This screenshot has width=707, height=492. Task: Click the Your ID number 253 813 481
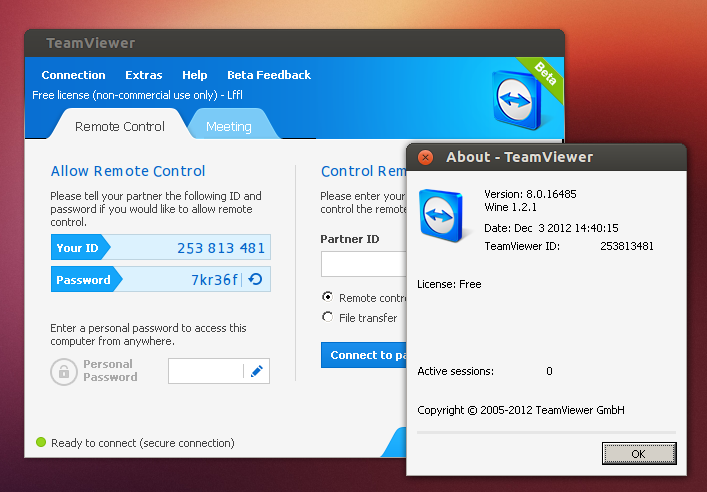pyautogui.click(x=221, y=248)
